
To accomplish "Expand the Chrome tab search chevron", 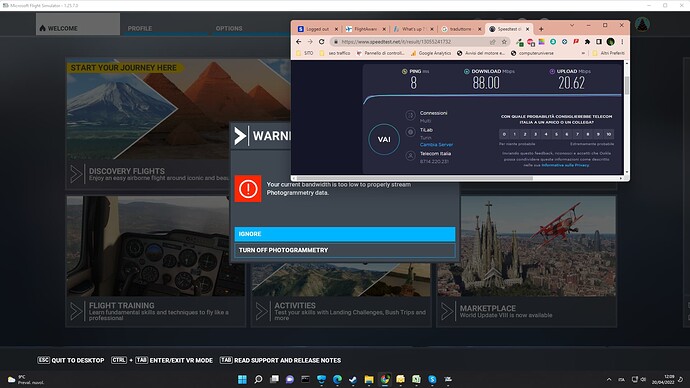I will pyautogui.click(x=572, y=26).
